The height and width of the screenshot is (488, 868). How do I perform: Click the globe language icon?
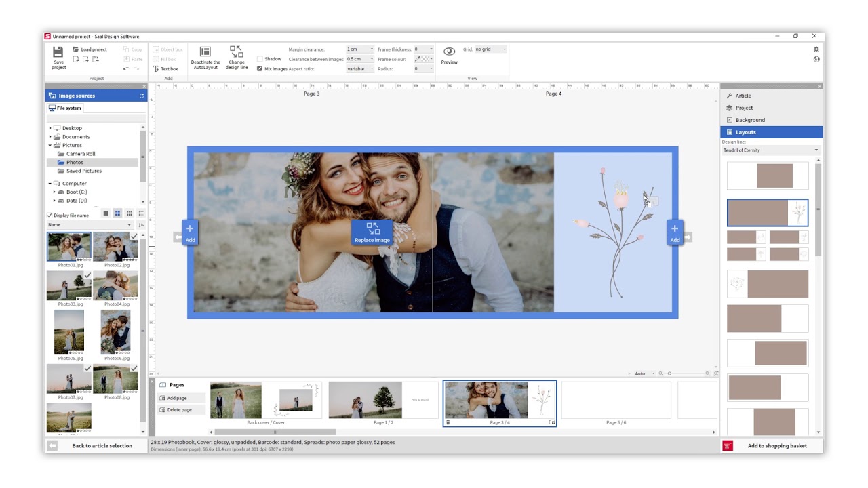coord(816,59)
